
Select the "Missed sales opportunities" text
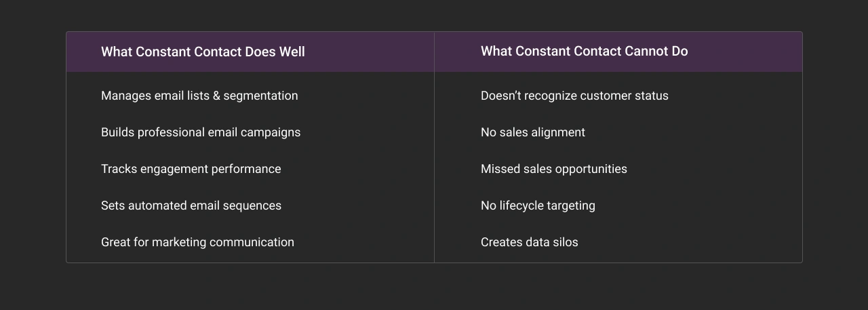point(553,169)
